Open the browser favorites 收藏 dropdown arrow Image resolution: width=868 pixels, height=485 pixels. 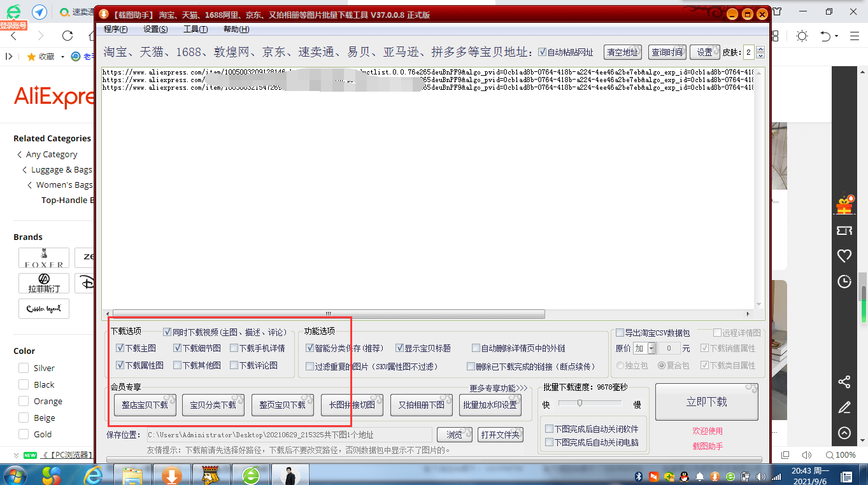pyautogui.click(x=62, y=57)
